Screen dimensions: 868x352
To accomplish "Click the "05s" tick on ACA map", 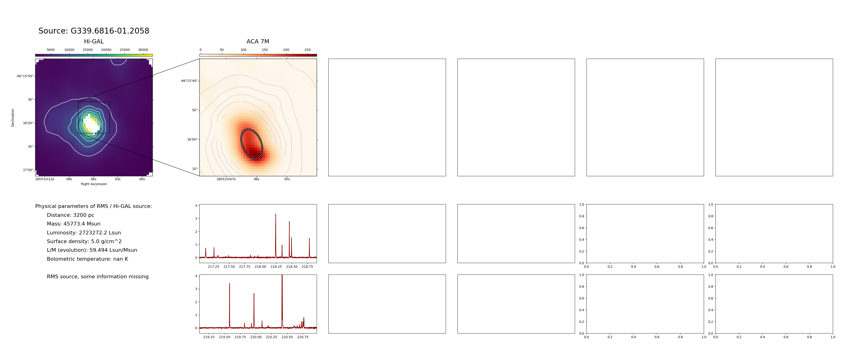I will pyautogui.click(x=287, y=179).
